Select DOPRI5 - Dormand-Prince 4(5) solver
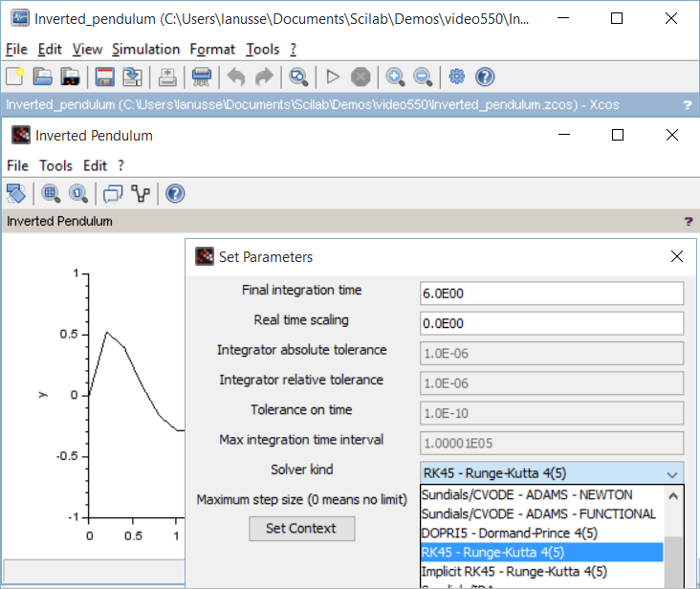 pyautogui.click(x=541, y=534)
